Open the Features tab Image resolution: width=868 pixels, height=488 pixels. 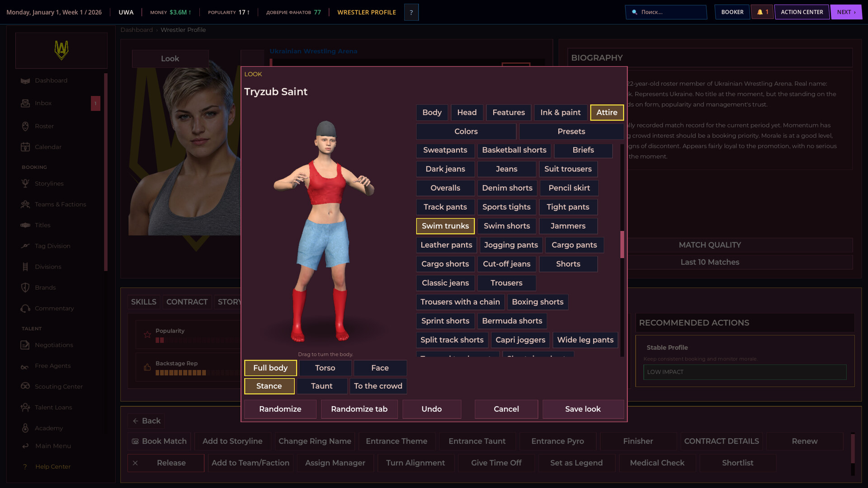(x=509, y=113)
